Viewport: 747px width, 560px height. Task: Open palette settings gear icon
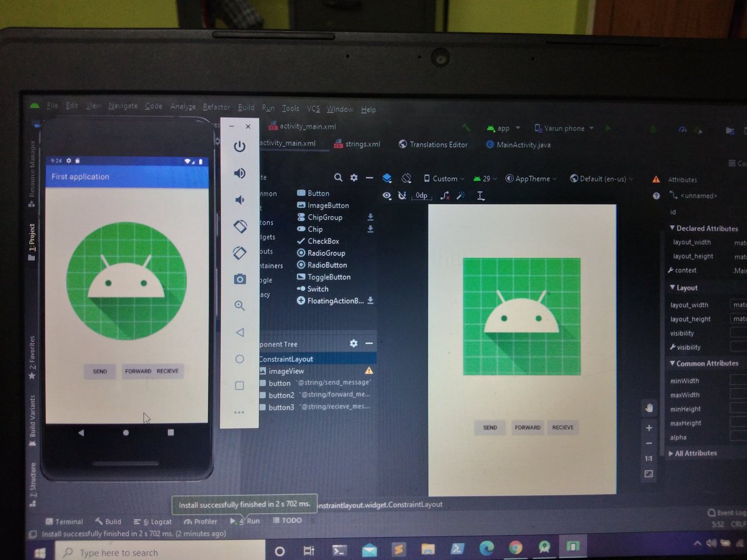pos(354,178)
